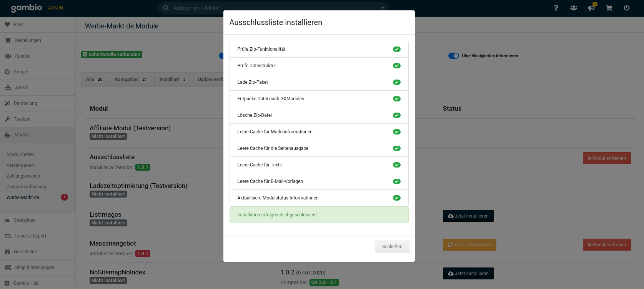Click the search magnifier icon
644x289 pixels.
166,8
